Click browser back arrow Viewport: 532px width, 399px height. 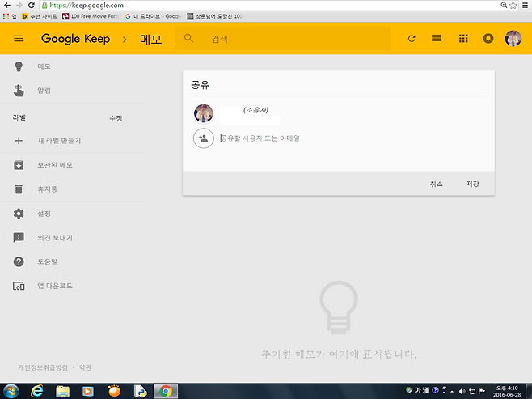[6, 5]
